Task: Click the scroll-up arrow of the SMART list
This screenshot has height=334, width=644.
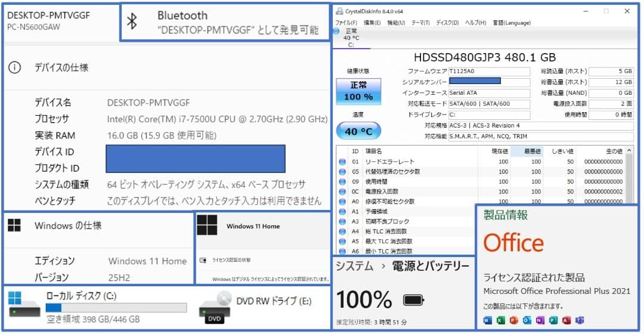Action: click(629, 151)
